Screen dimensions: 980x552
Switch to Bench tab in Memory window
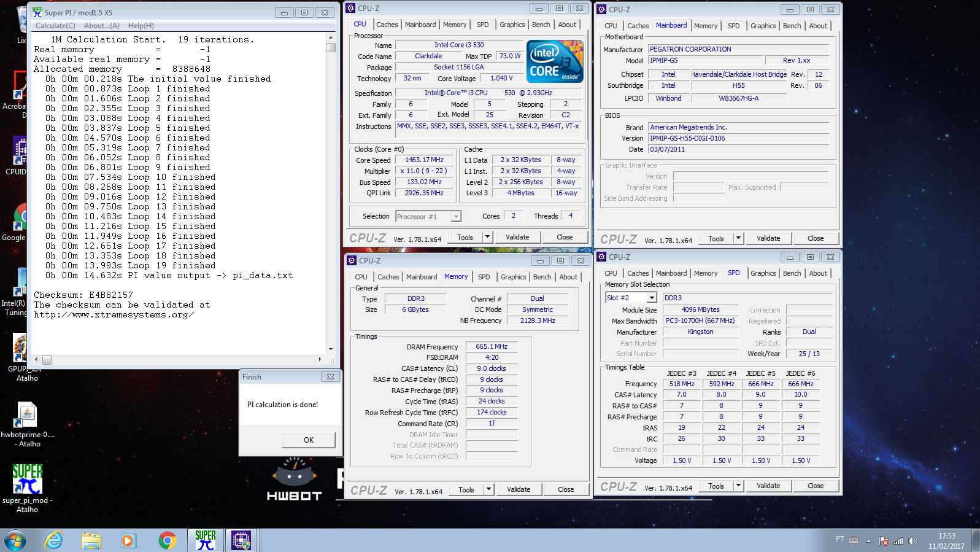tap(542, 277)
